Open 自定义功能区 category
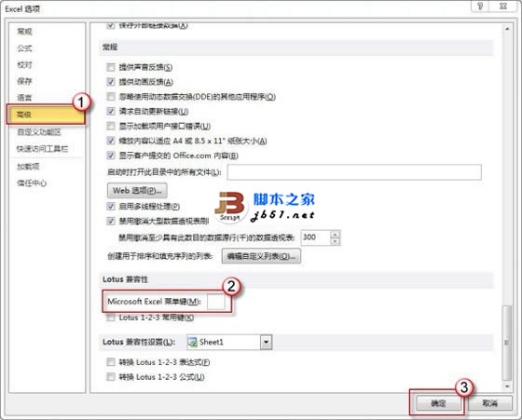Screen dimensions: 522x420 pos(39,132)
